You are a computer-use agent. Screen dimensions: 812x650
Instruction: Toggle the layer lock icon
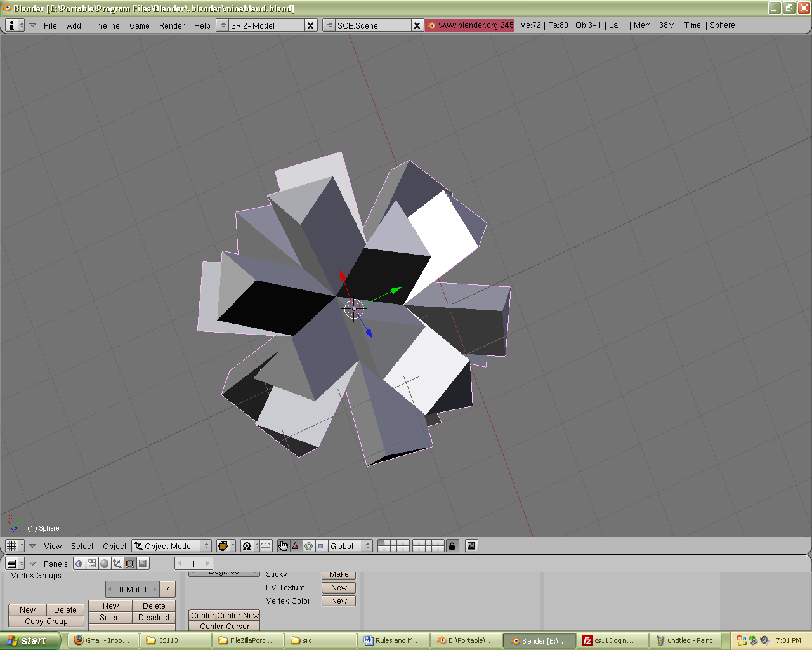452,546
